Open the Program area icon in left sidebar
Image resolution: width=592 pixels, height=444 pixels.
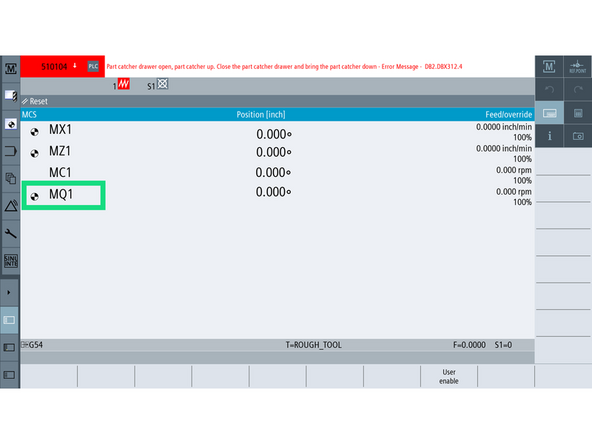(11, 151)
